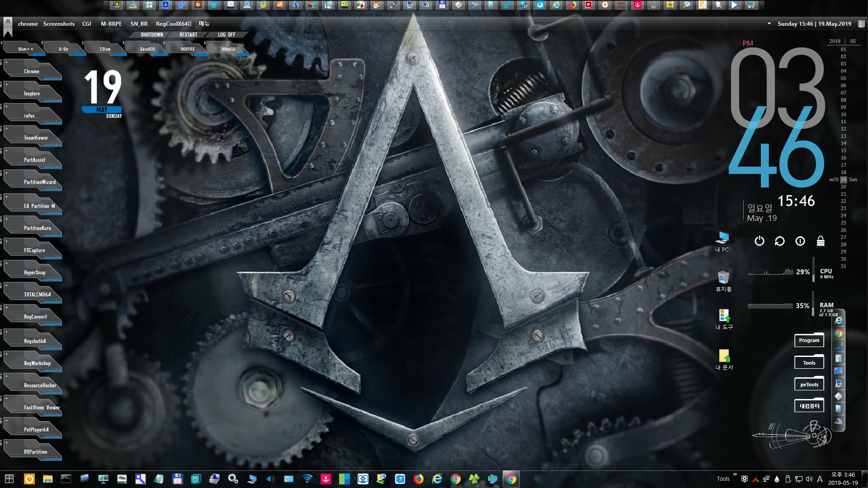
Task: Open the Screenshots menu on top bar
Action: (x=59, y=23)
